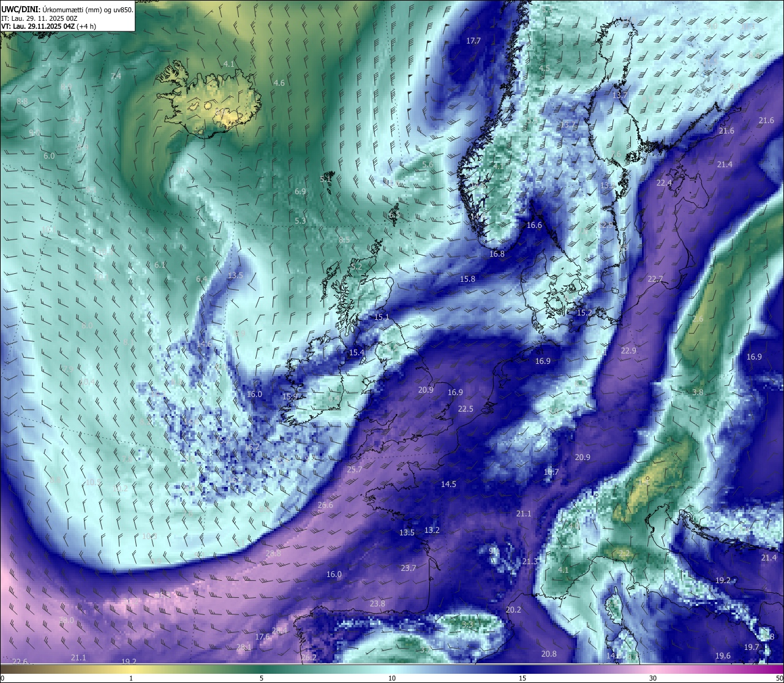Image resolution: width=784 pixels, height=683 pixels.
Task: Click the 22.7 value label
Action: pos(655,279)
